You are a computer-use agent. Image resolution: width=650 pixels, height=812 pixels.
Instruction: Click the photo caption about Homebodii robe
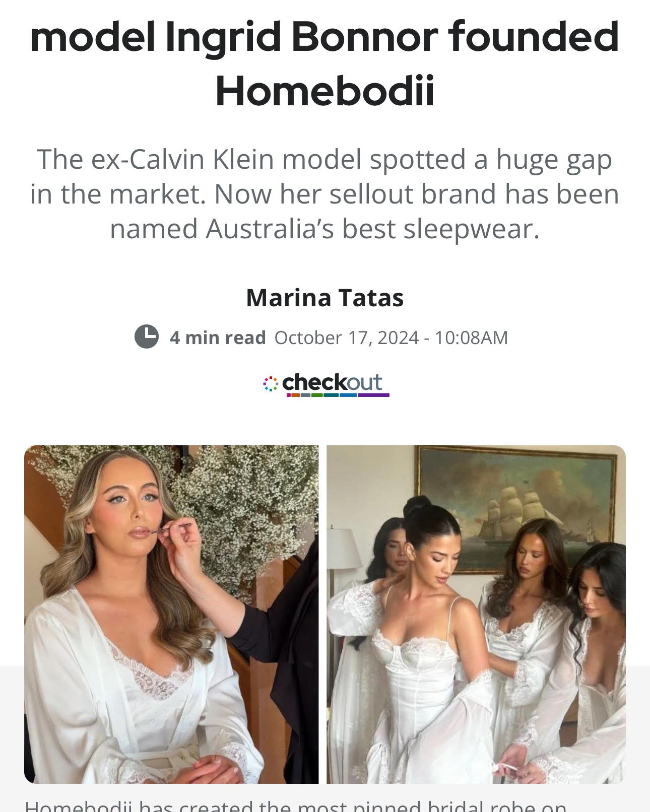(x=295, y=805)
